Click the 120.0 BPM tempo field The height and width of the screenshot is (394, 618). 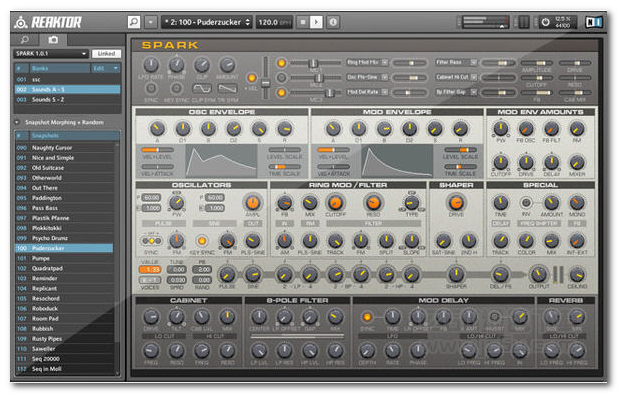coord(274,22)
